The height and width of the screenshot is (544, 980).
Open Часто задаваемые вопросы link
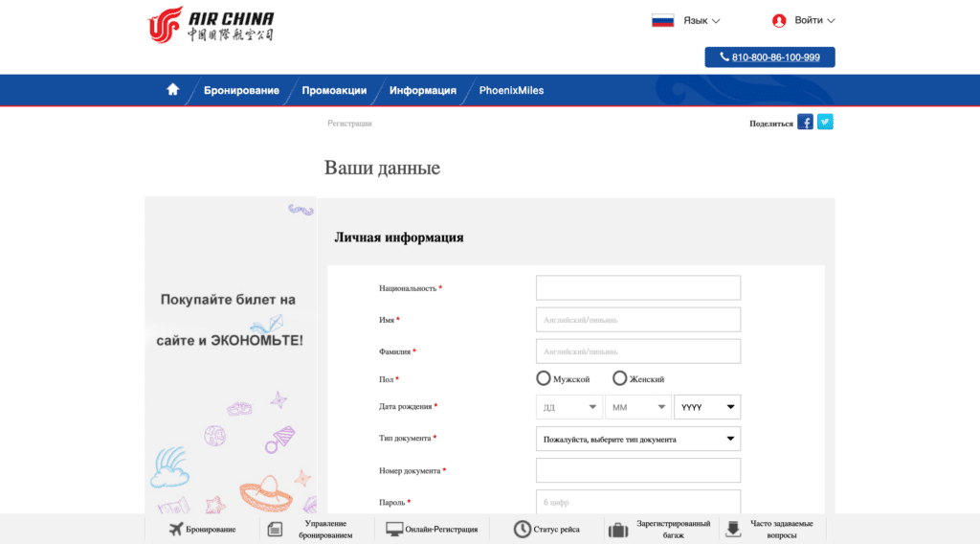click(782, 529)
